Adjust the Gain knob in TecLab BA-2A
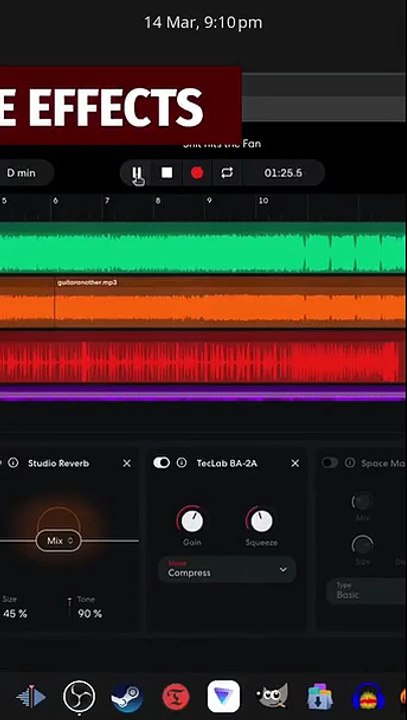This screenshot has width=407, height=720. coord(192,521)
